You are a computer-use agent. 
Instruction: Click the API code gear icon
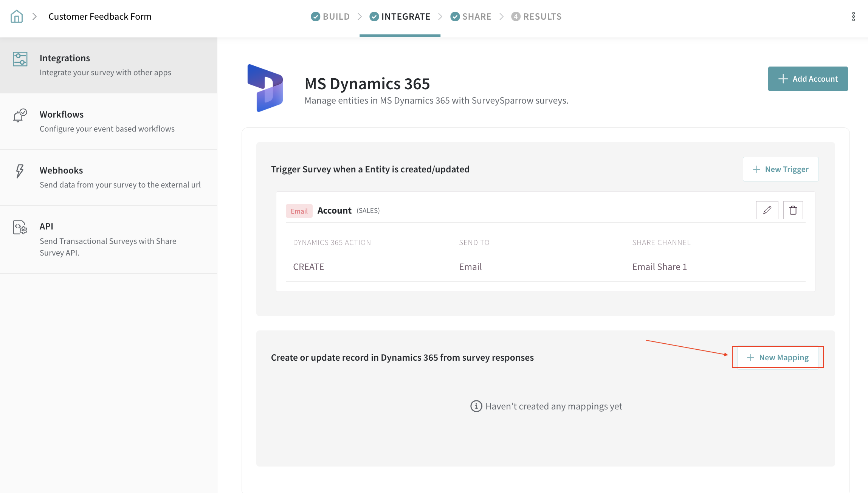click(20, 228)
